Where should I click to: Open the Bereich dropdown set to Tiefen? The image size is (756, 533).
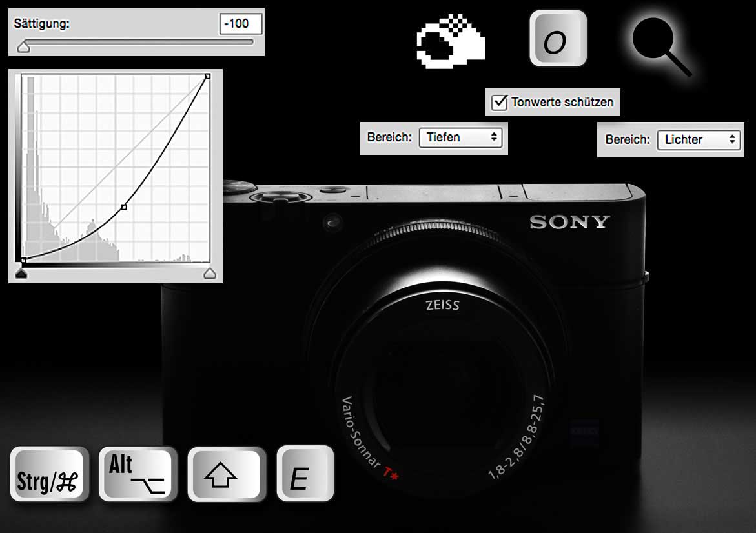pyautogui.click(x=460, y=137)
